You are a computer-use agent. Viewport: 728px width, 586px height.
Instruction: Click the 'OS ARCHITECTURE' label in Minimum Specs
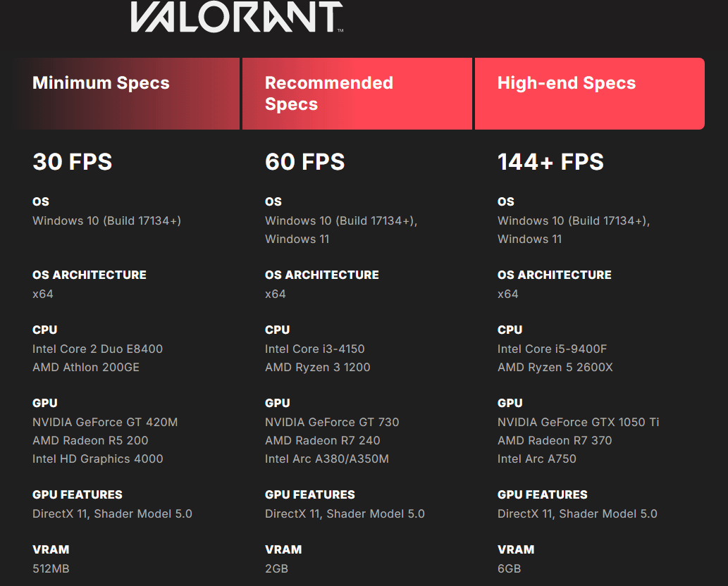(x=90, y=275)
